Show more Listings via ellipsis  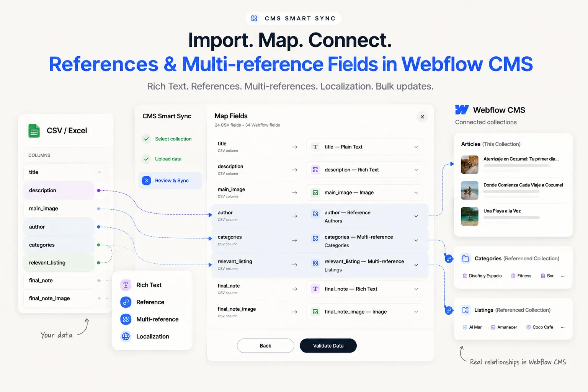pyautogui.click(x=563, y=328)
